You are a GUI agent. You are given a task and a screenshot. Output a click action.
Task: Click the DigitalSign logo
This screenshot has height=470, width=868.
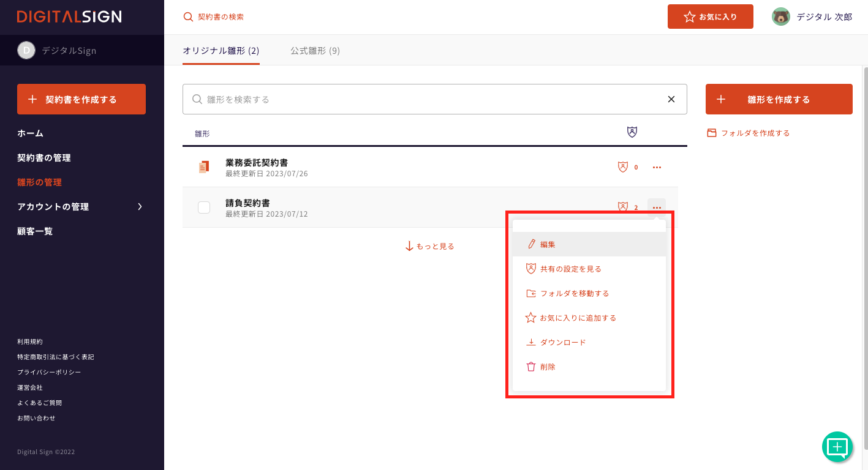(x=69, y=17)
